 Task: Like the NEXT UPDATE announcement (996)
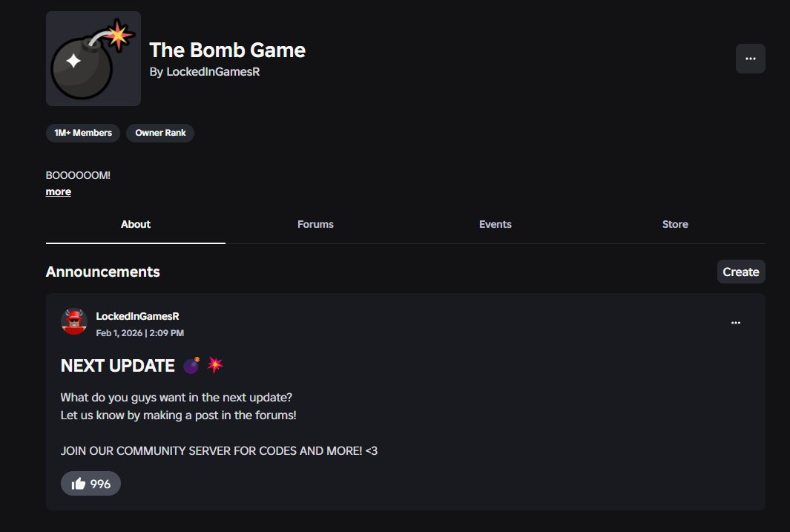tap(90, 484)
